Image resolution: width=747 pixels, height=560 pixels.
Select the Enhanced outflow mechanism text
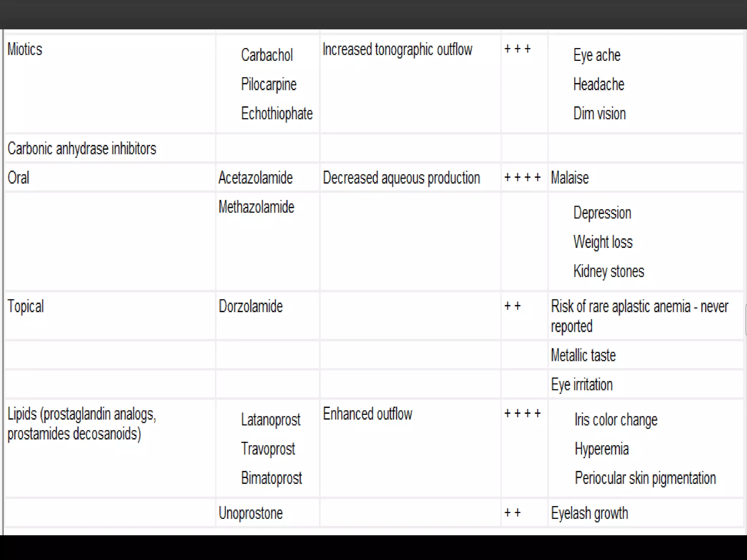pyautogui.click(x=368, y=414)
